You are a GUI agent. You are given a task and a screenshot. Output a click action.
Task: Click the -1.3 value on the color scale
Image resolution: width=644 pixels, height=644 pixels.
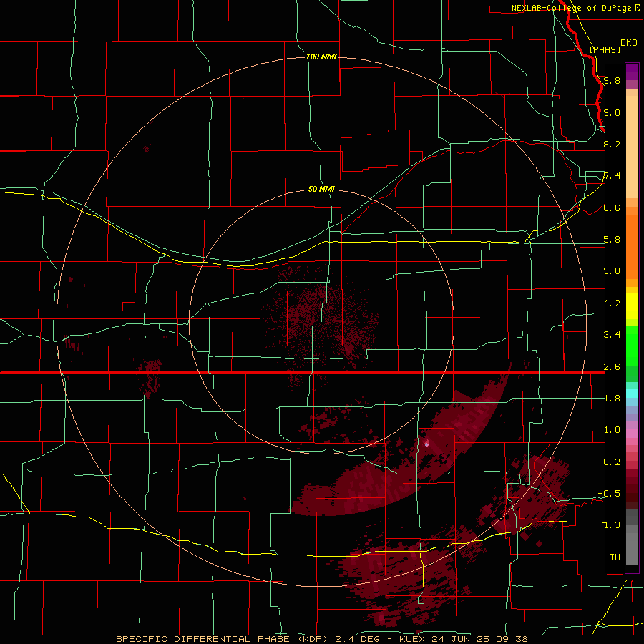609,525
